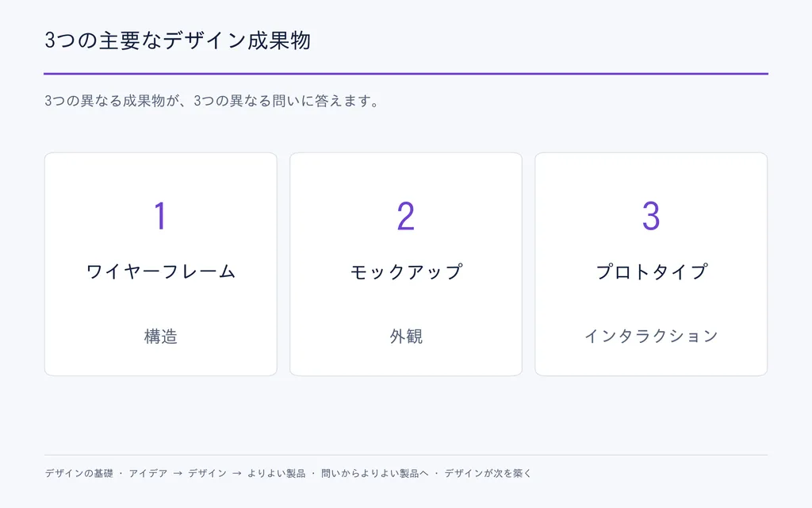The width and height of the screenshot is (812, 508).
Task: Click the インタラクション label
Action: click(x=651, y=336)
